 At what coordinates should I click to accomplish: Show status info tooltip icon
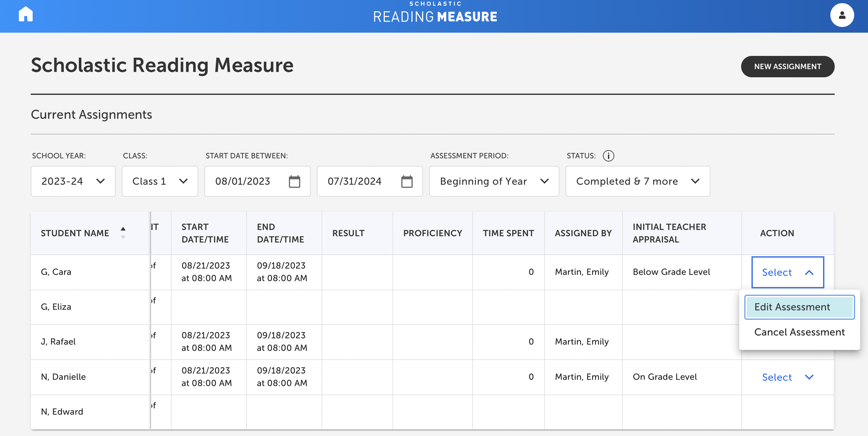pyautogui.click(x=608, y=156)
